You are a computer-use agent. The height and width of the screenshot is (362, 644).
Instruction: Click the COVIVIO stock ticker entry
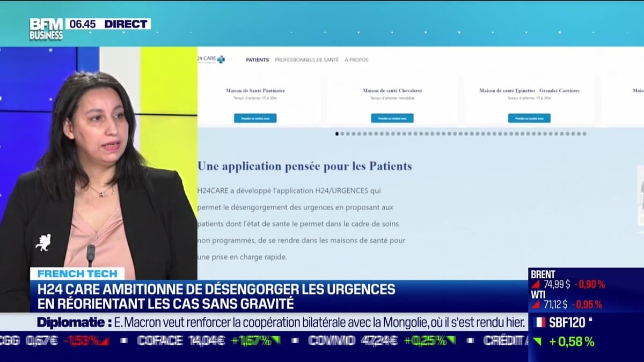pyautogui.click(x=382, y=341)
